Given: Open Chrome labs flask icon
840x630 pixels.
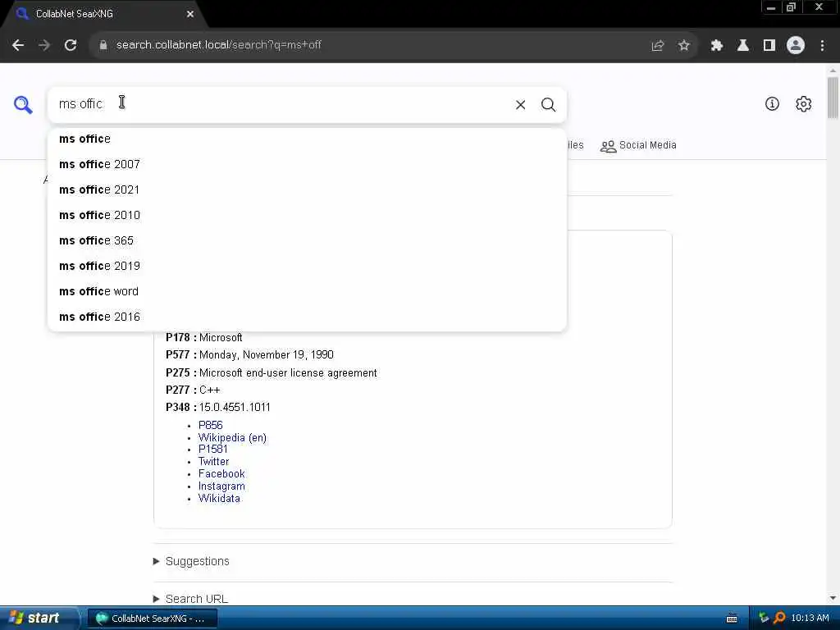Looking at the screenshot, I should (743, 46).
